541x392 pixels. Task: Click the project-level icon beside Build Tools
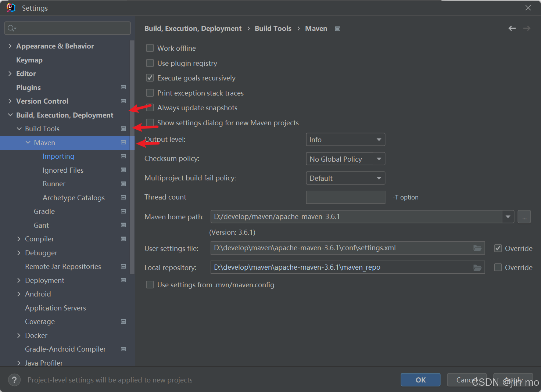(x=123, y=129)
